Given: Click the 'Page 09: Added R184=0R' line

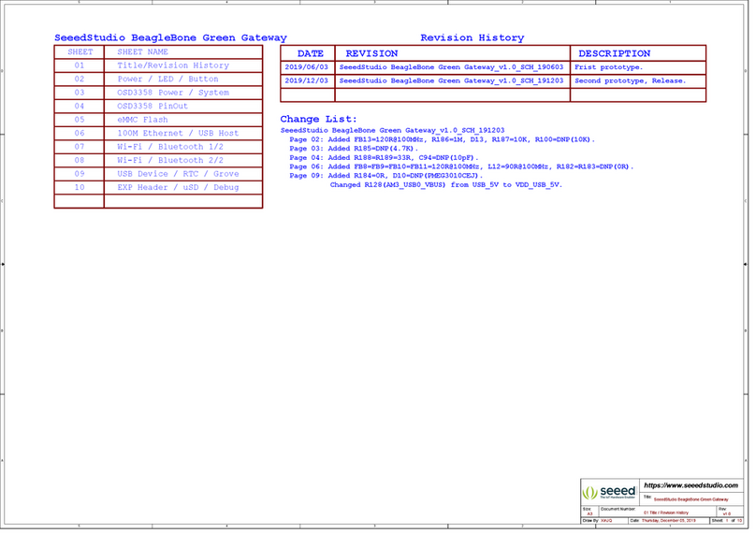Looking at the screenshot, I should [385, 176].
